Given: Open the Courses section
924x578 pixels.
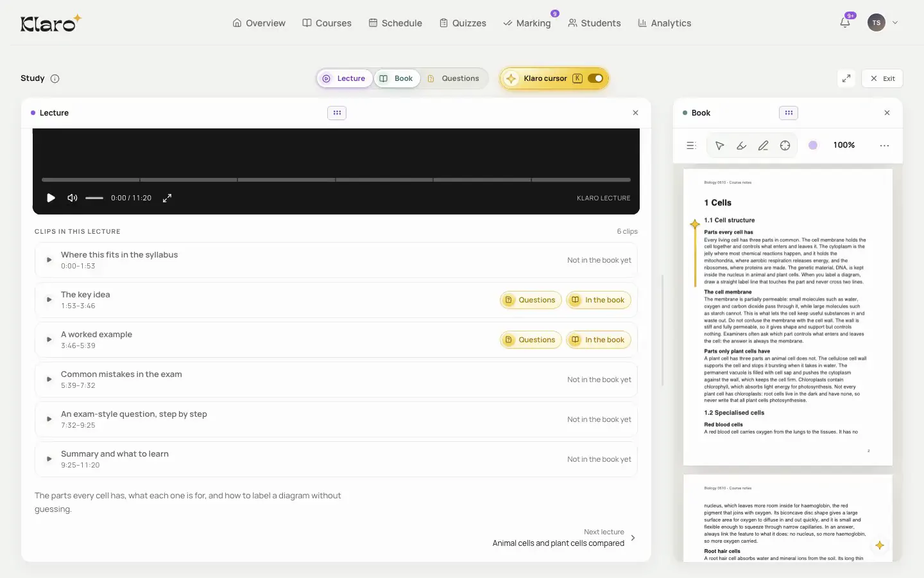Looking at the screenshot, I should pyautogui.click(x=327, y=23).
